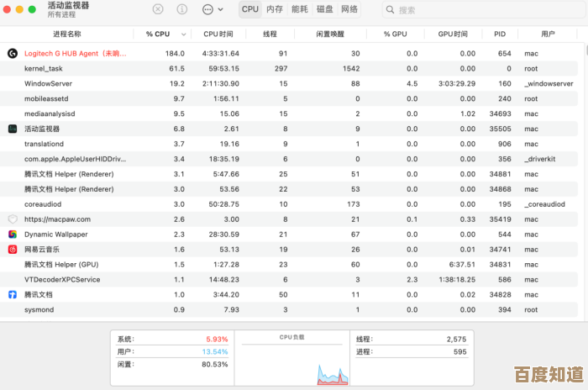Sort processes by 进程名称 column header
The width and height of the screenshot is (588, 390).
[67, 34]
